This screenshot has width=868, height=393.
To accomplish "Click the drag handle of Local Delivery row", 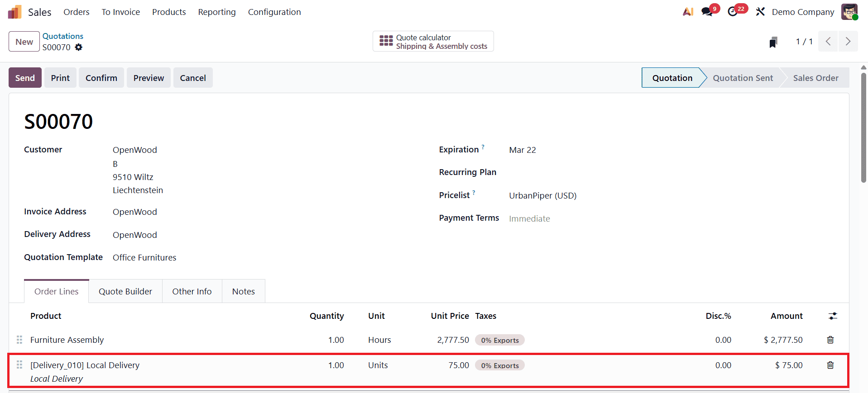I will [x=19, y=365].
